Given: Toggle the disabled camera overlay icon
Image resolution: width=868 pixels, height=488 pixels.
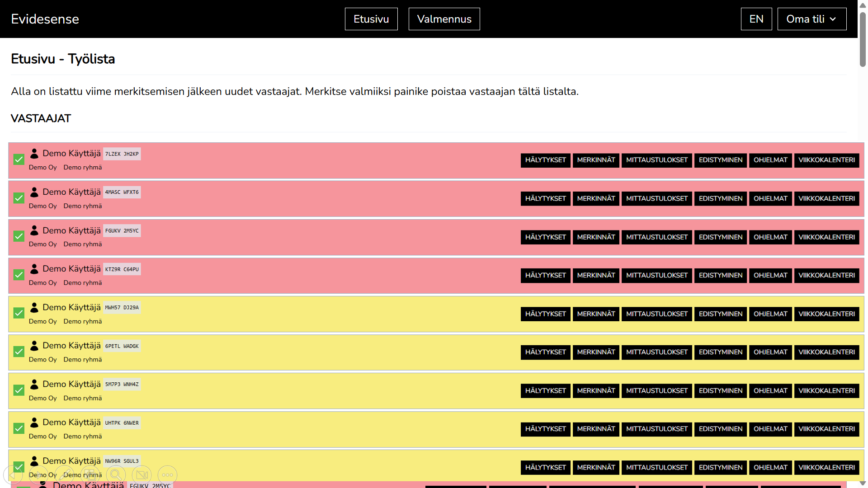Looking at the screenshot, I should [142, 475].
